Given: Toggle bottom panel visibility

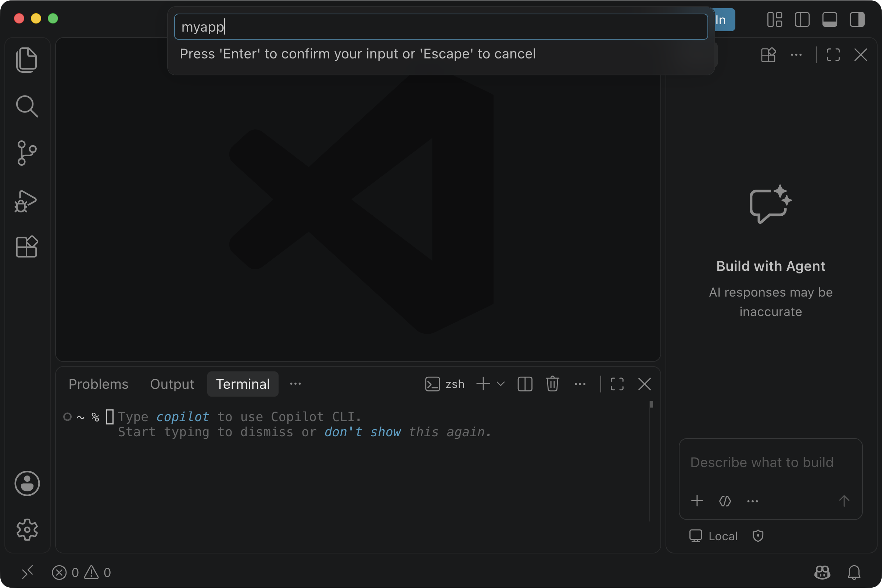Looking at the screenshot, I should [829, 19].
